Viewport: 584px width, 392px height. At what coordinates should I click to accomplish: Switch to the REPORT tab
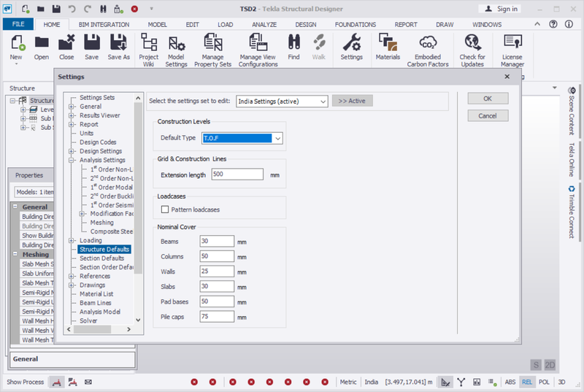[x=406, y=25]
